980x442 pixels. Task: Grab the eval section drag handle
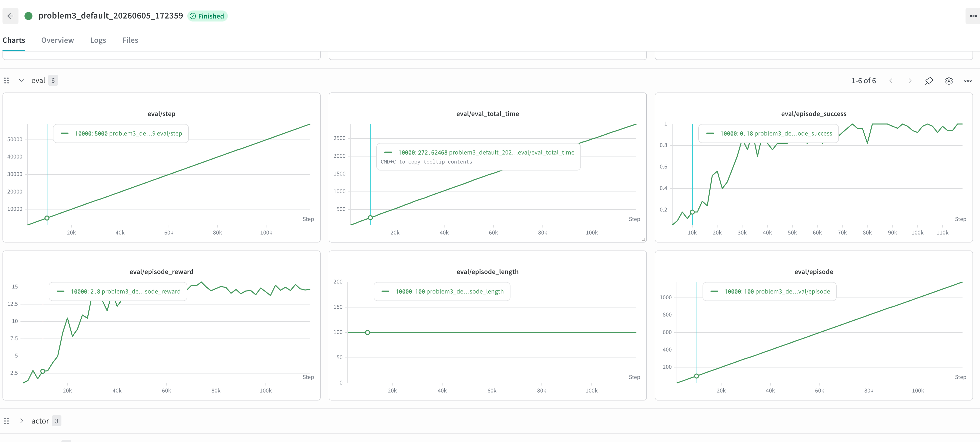pyautogui.click(x=6, y=81)
